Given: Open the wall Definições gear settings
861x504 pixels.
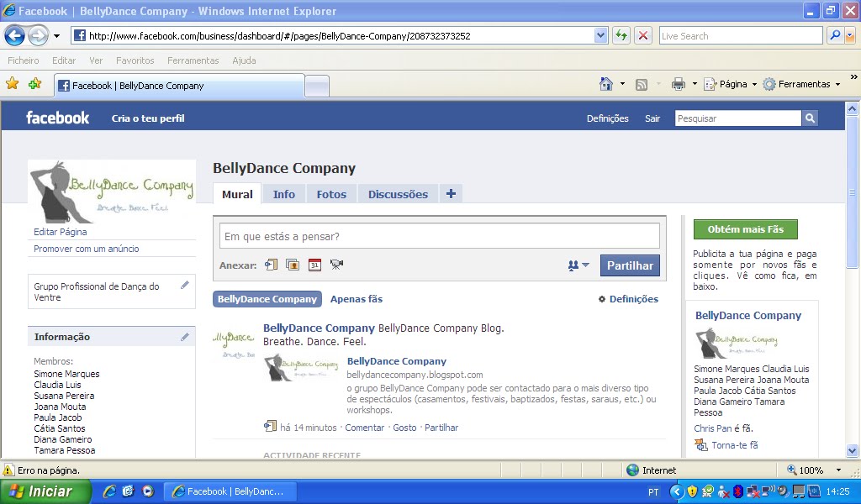Looking at the screenshot, I should click(x=628, y=299).
